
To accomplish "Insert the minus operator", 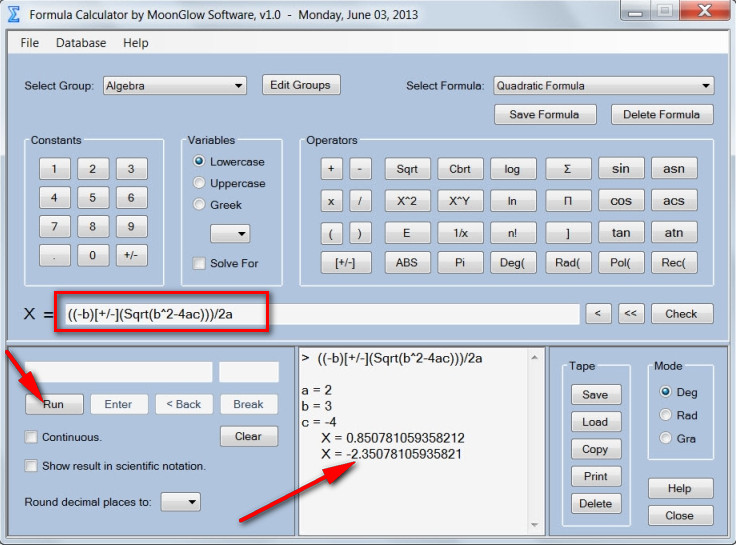I will [360, 169].
